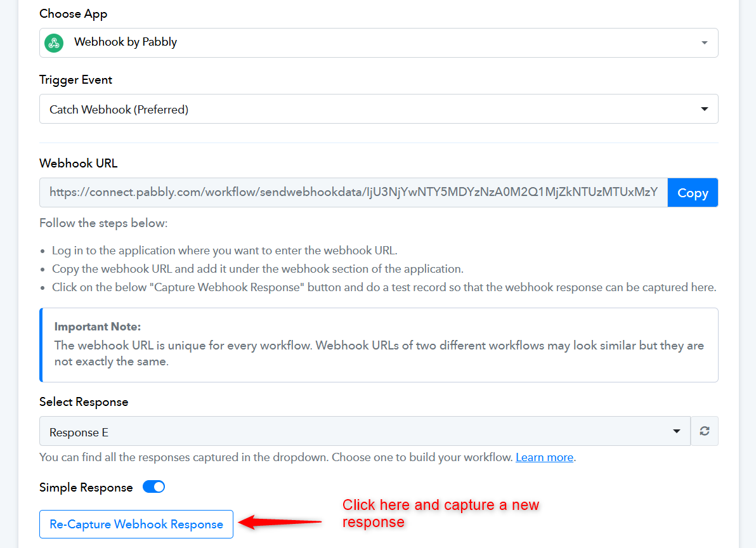Click the Important Note information box
The width and height of the screenshot is (756, 548).
[379, 345]
